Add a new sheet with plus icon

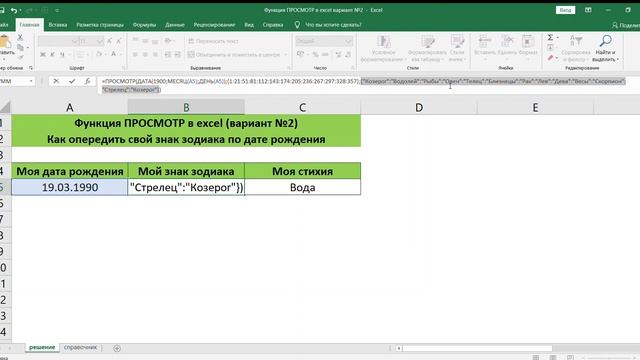click(117, 348)
